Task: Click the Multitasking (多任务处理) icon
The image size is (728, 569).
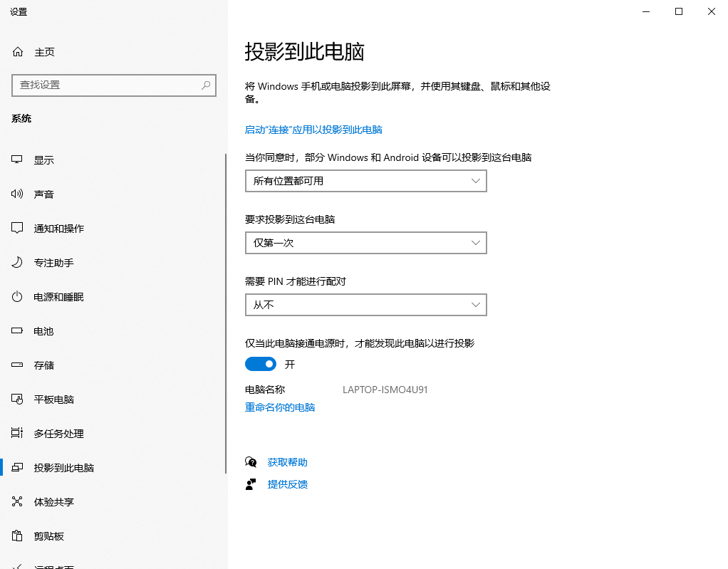Action: (18, 434)
